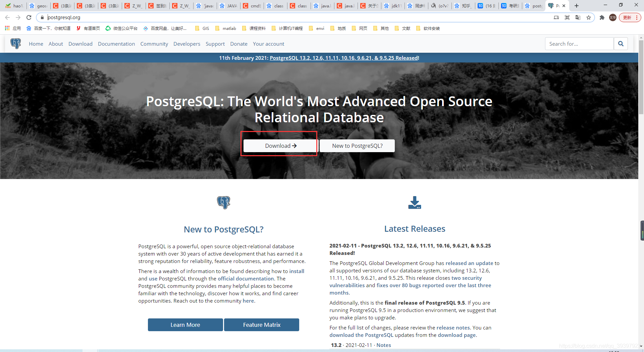Bookmark this page with the star icon

(x=589, y=17)
